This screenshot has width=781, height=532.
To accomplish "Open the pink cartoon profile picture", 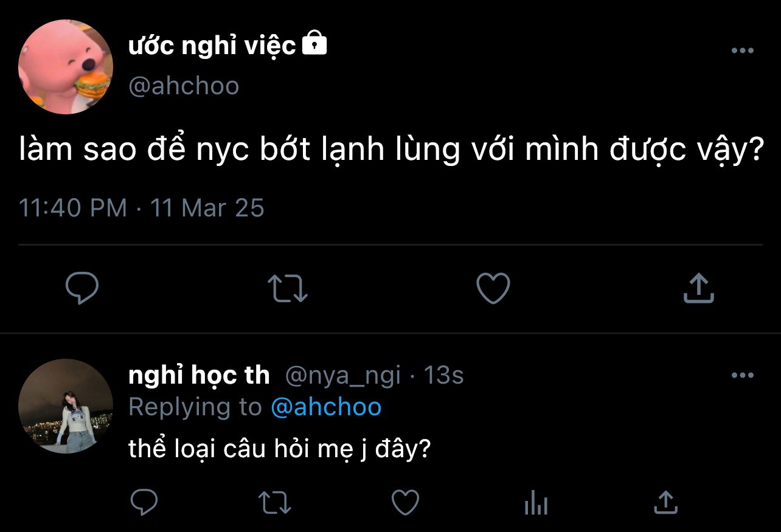I will coord(66,67).
